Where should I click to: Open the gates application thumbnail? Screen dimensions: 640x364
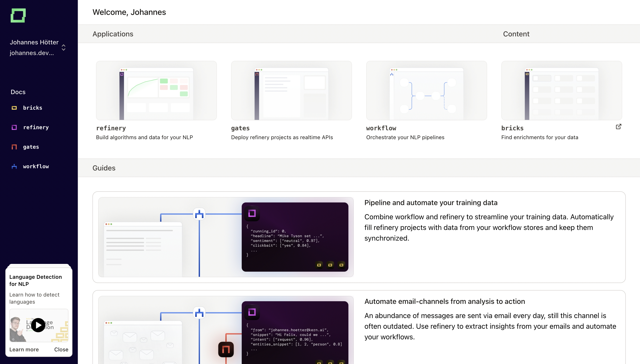pyautogui.click(x=291, y=91)
